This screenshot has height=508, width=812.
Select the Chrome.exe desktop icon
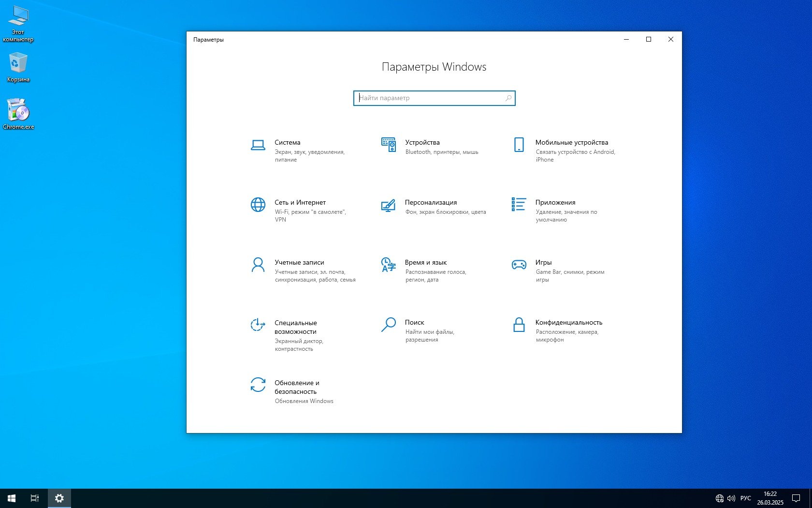click(x=18, y=114)
